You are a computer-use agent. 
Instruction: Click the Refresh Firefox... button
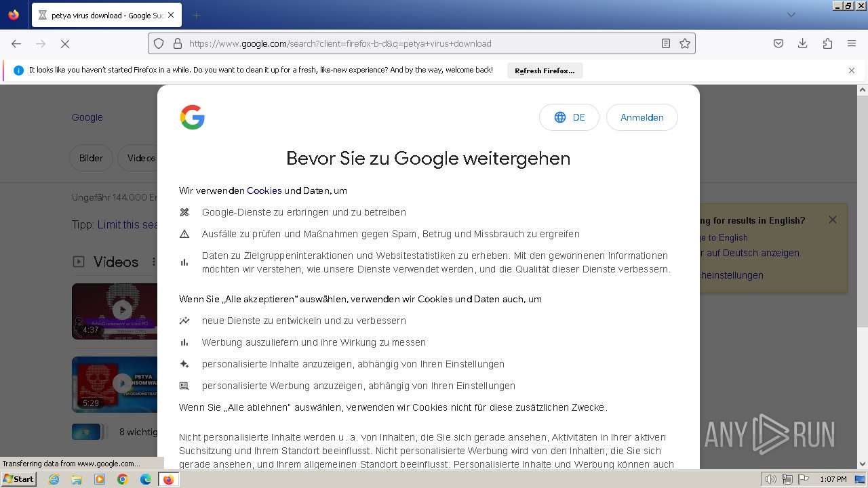click(545, 70)
